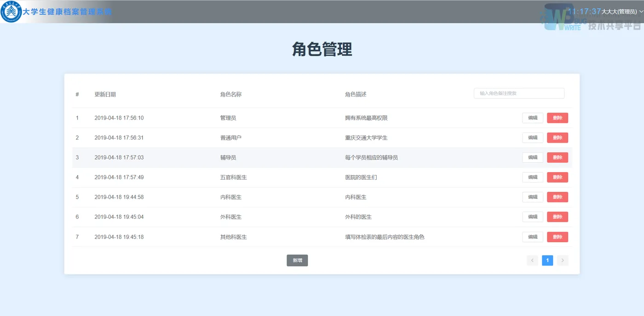
Task: Click the # column header
Action: (77, 94)
